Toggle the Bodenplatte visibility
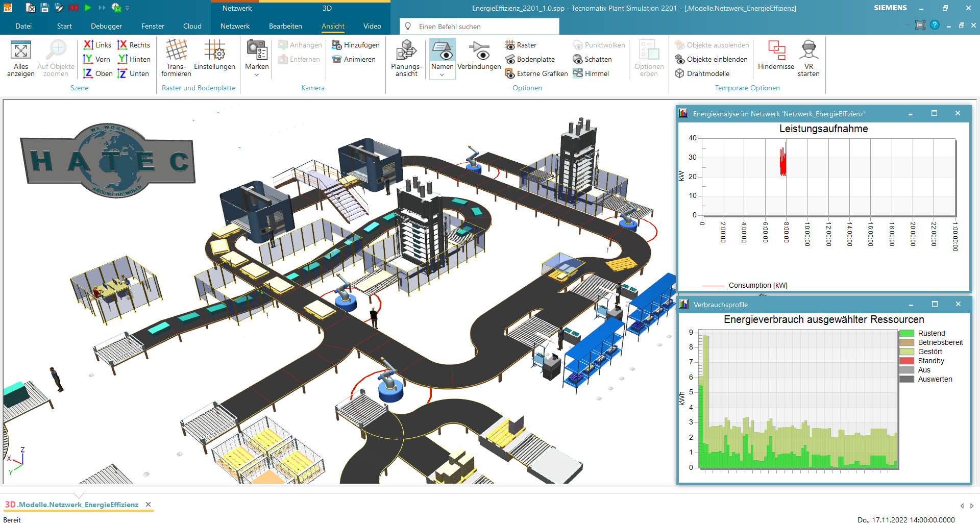This screenshot has height=525, width=980. pyautogui.click(x=531, y=59)
